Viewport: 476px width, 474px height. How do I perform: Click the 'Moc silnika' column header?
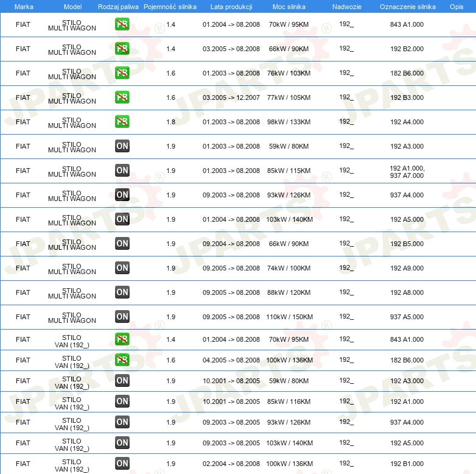click(289, 7)
